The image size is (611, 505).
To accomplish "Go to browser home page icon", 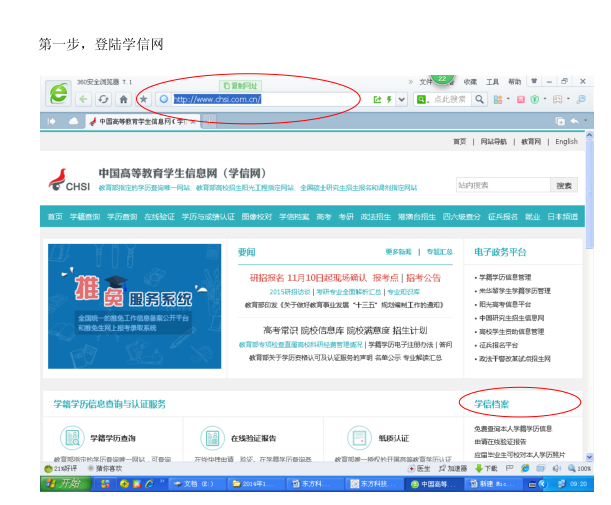I will tap(124, 100).
